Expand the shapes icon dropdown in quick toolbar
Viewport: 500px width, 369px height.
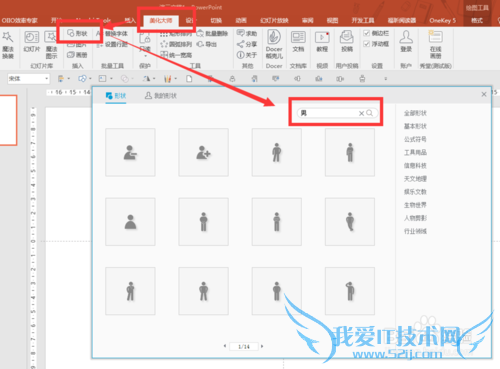coord(90,79)
